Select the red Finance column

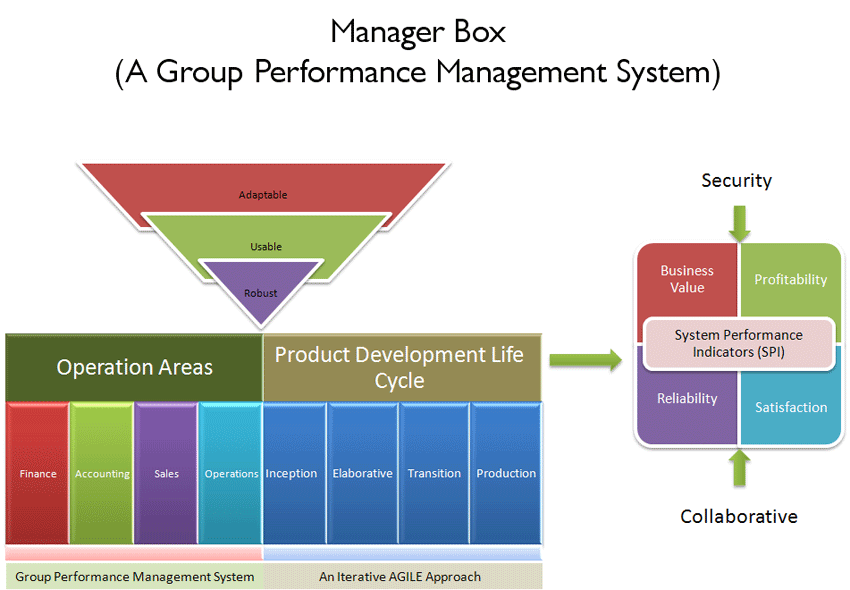pos(38,473)
